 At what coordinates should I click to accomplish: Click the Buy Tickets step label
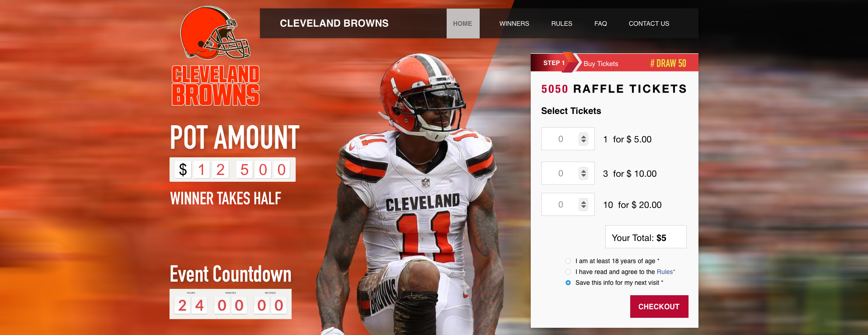tap(601, 64)
